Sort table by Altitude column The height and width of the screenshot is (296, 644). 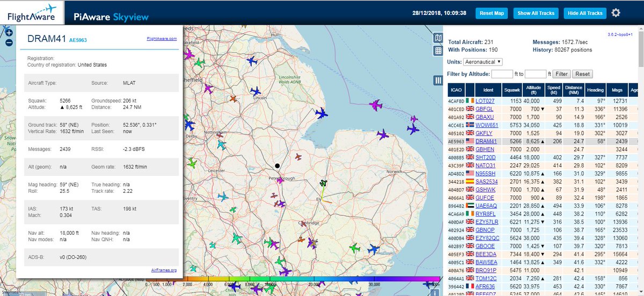(x=533, y=90)
